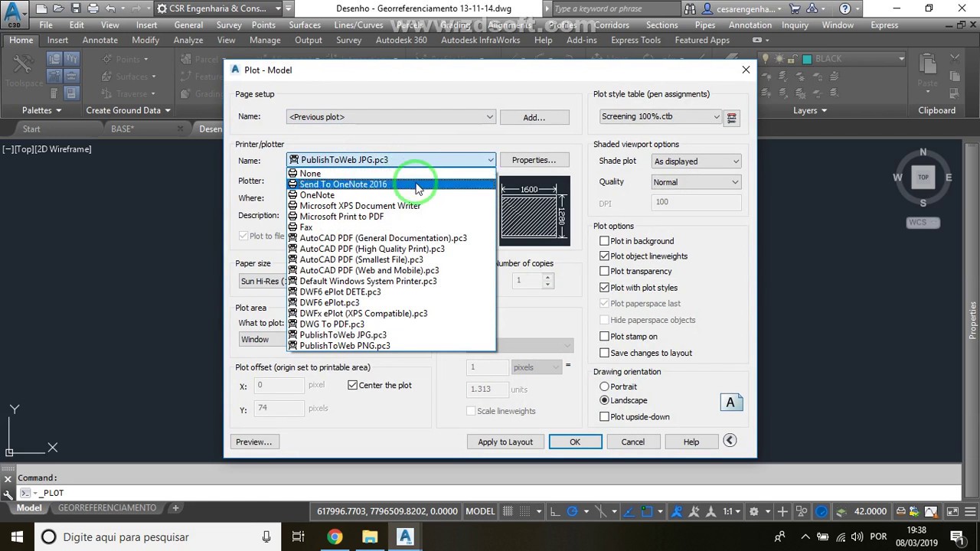Open the plot style table editor icon
Viewport: 980px width, 551px height.
coord(731,117)
